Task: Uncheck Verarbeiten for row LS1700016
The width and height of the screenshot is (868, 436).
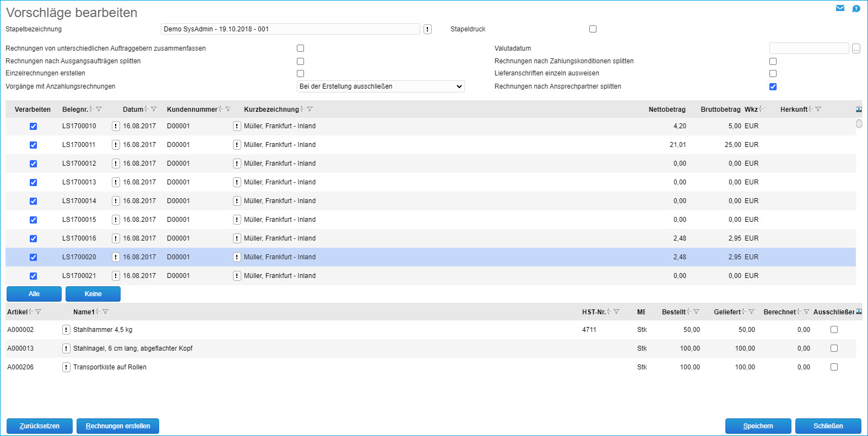Action: tap(33, 238)
